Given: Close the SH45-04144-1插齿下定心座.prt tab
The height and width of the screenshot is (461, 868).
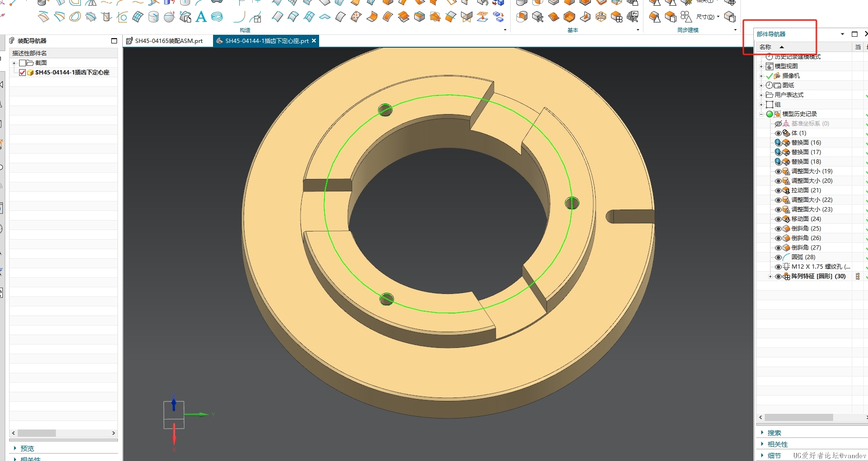Looking at the screenshot, I should 314,41.
